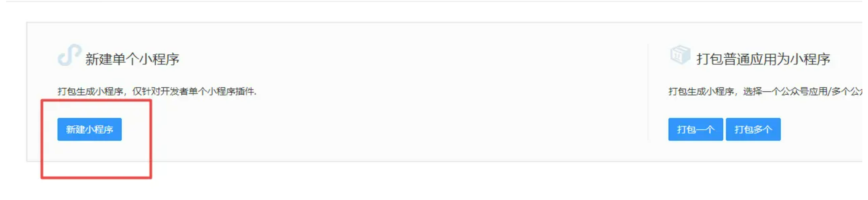The height and width of the screenshot is (200, 868).
Task: Click the 打包一个 button
Action: pyautogui.click(x=696, y=129)
